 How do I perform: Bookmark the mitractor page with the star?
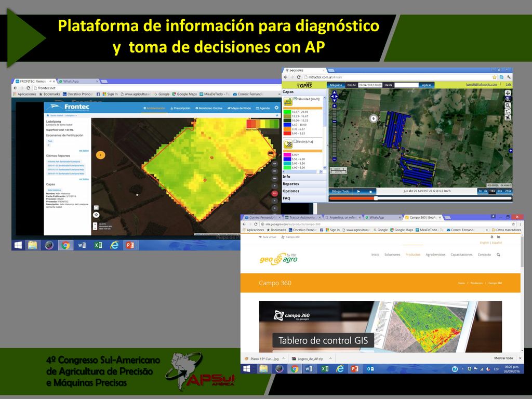click(x=495, y=77)
